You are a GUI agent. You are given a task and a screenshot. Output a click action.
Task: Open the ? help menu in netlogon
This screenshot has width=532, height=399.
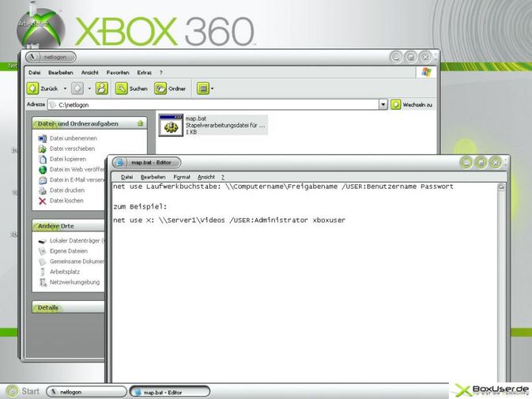161,73
